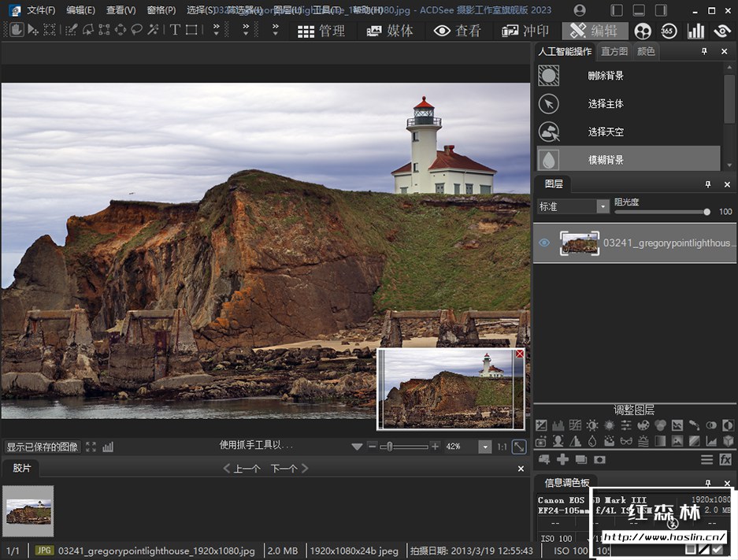Open the 文件(F) menu
The image size is (738, 560).
pos(41,10)
